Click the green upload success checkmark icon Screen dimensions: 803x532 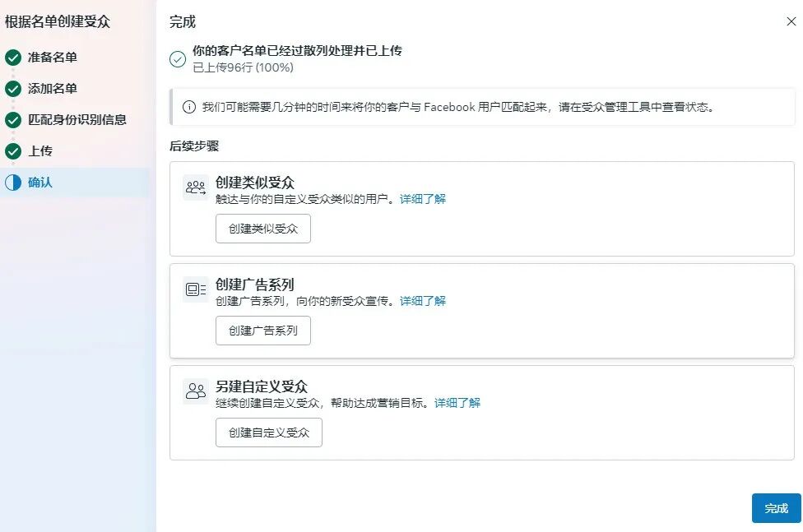(178, 59)
